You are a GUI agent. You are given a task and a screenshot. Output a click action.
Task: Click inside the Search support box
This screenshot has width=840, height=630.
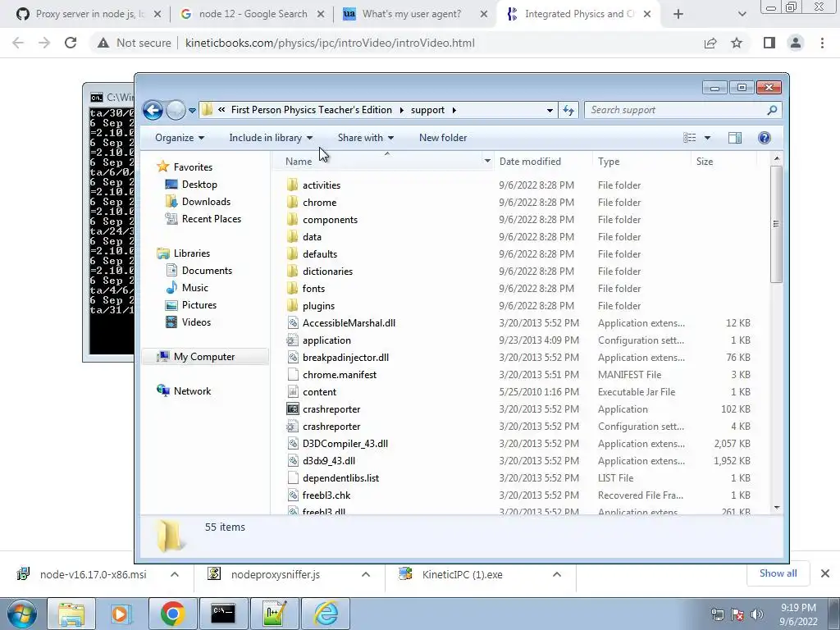click(675, 110)
